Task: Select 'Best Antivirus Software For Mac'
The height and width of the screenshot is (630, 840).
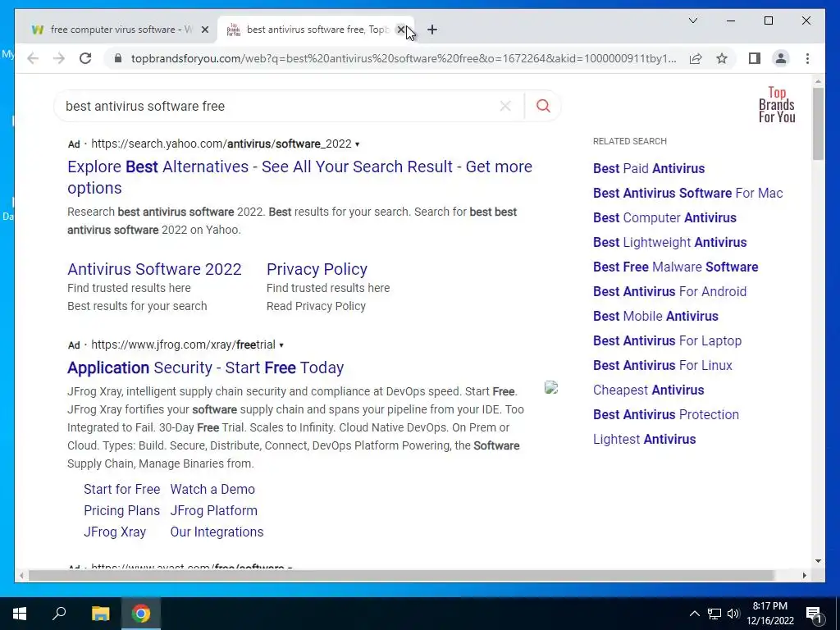Action: [x=688, y=193]
